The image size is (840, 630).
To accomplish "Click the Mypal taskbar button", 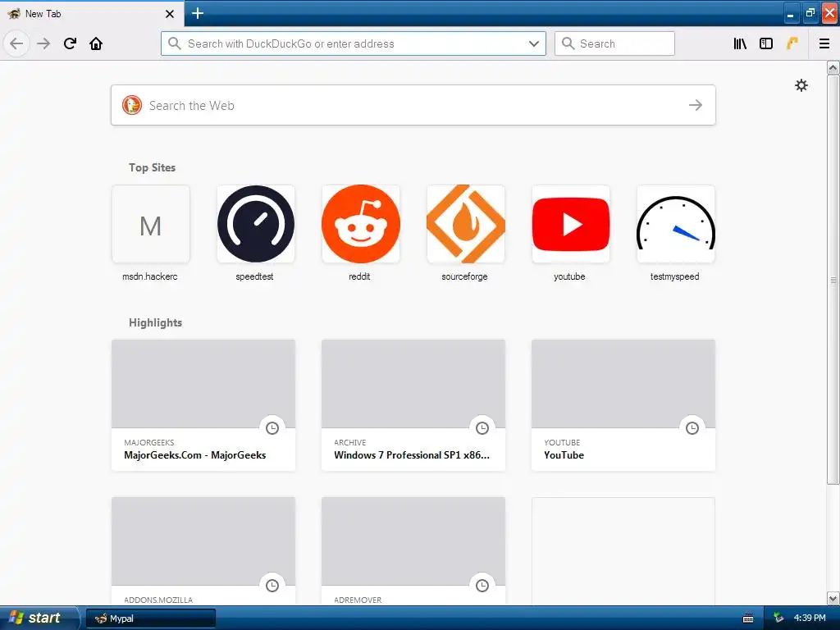I will click(x=151, y=619).
